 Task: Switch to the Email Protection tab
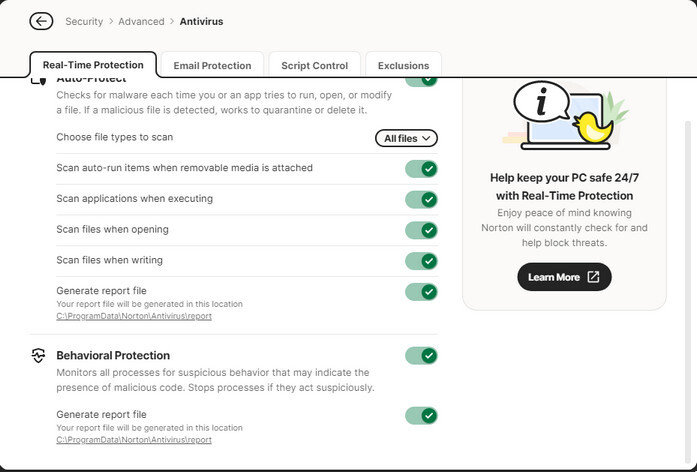(x=212, y=65)
